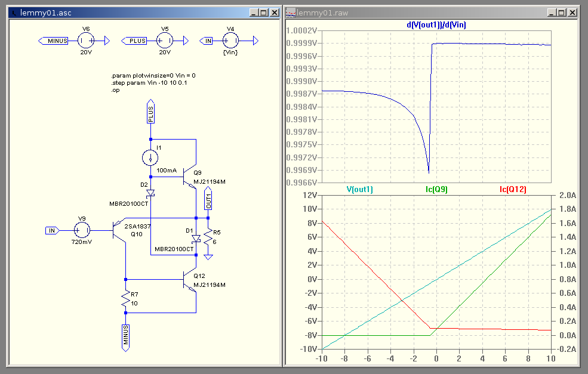Click 20V value under V5
Viewport: 588px width, 374px height.
tap(165, 52)
